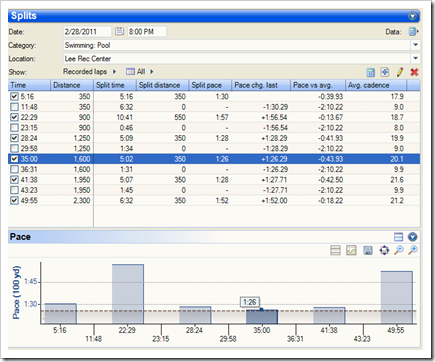Viewport: 435px width, 362px height.
Task: Click distance 2,300 cell
Action: [82, 200]
